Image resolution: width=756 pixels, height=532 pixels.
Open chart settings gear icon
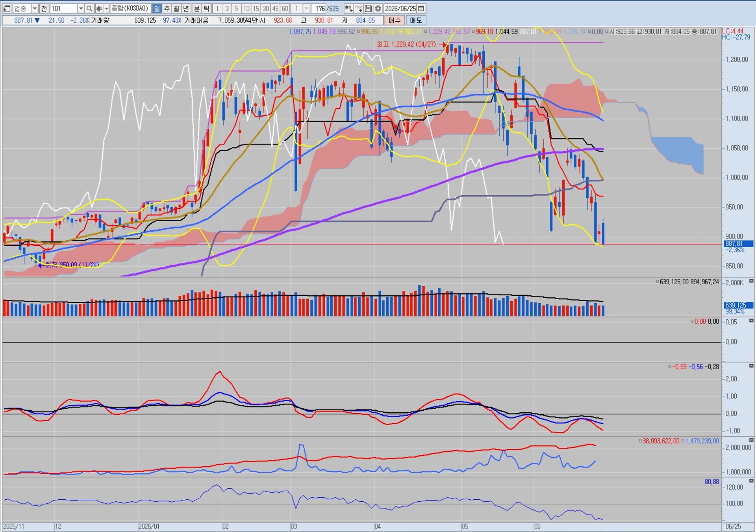(378, 8)
